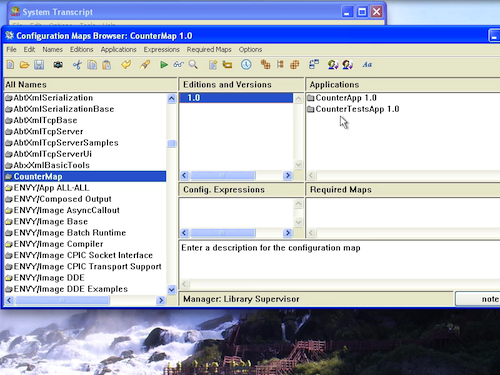The image size is (500, 375).
Task: Open the Edit menu
Action: 29,49
